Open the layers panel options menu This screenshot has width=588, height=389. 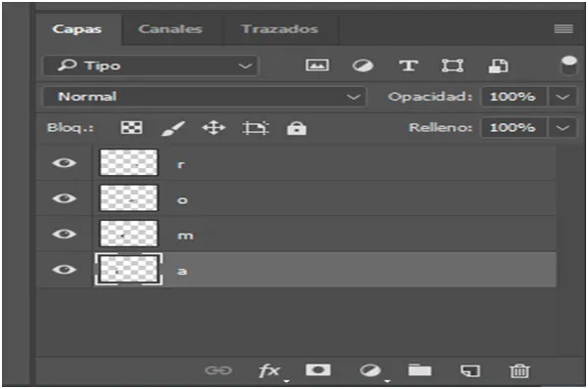pyautogui.click(x=564, y=29)
